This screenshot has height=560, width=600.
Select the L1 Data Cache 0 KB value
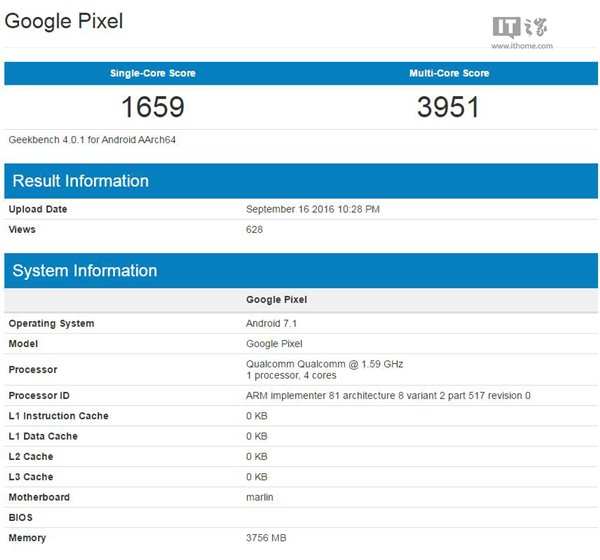257,436
